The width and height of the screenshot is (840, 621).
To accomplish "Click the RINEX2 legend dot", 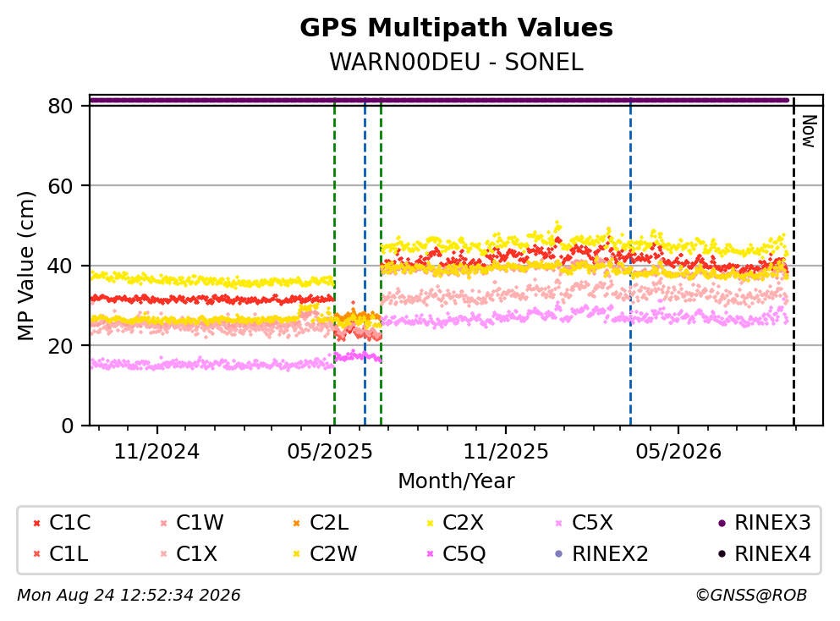I will (x=559, y=554).
